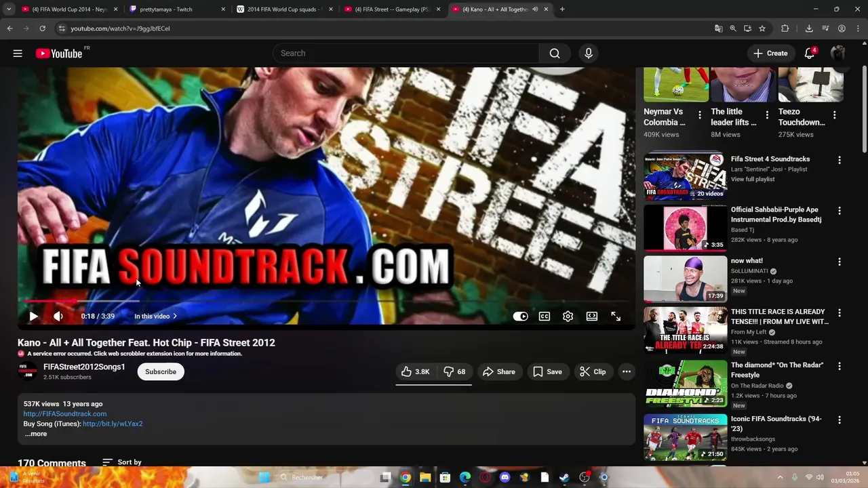Open Iconic FIFA Soundtracks ('94-'23) video
The height and width of the screenshot is (488, 868).
tap(685, 437)
